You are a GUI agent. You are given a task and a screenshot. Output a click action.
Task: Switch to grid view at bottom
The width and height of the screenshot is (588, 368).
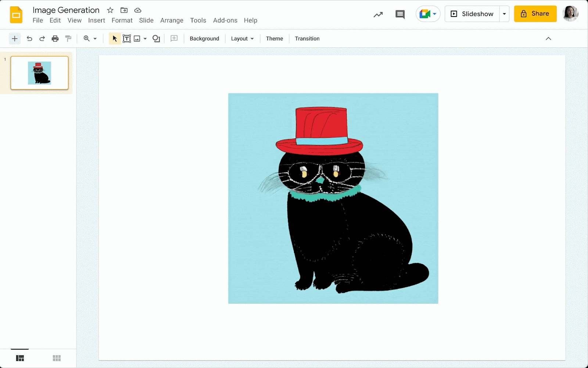[x=57, y=358]
